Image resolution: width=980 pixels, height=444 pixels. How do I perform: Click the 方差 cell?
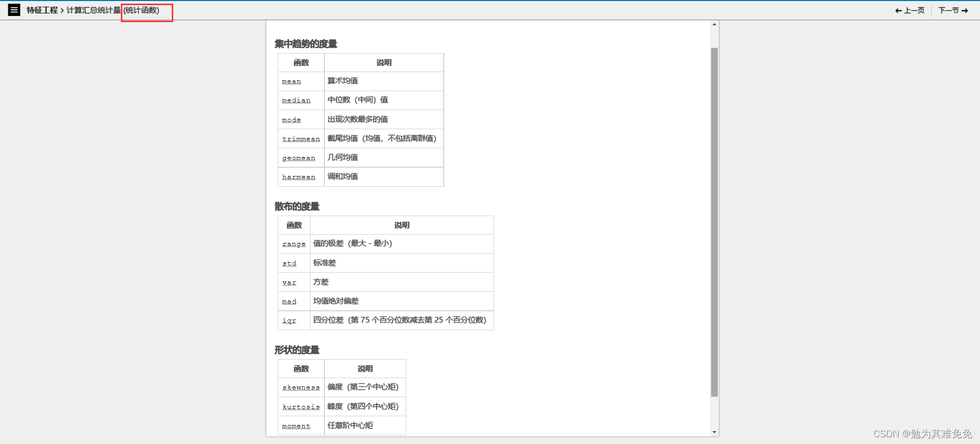tap(402, 282)
